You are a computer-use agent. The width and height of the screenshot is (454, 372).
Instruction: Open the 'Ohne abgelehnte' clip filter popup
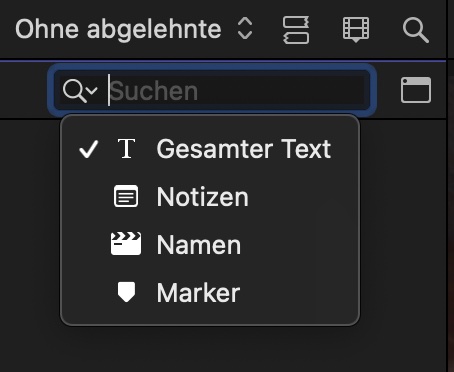tap(134, 29)
